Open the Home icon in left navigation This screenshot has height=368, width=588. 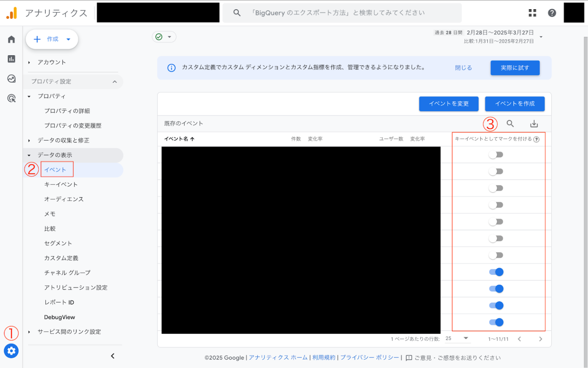(x=11, y=39)
